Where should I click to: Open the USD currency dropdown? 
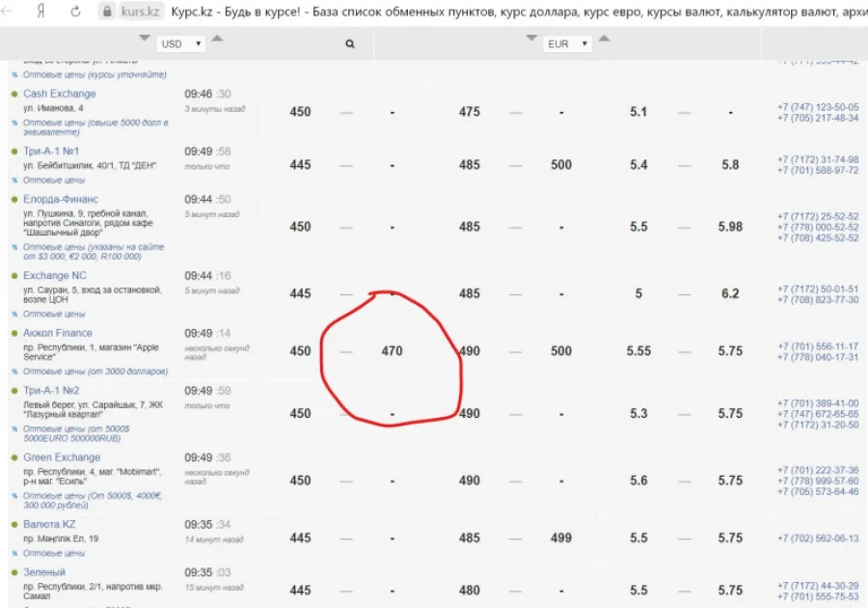[x=182, y=43]
